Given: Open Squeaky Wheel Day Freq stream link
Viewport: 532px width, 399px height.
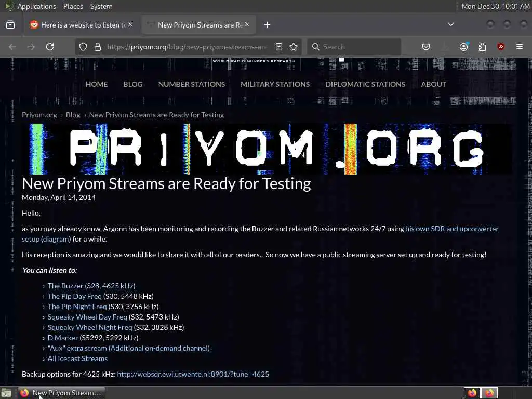Looking at the screenshot, I should click(x=87, y=317).
